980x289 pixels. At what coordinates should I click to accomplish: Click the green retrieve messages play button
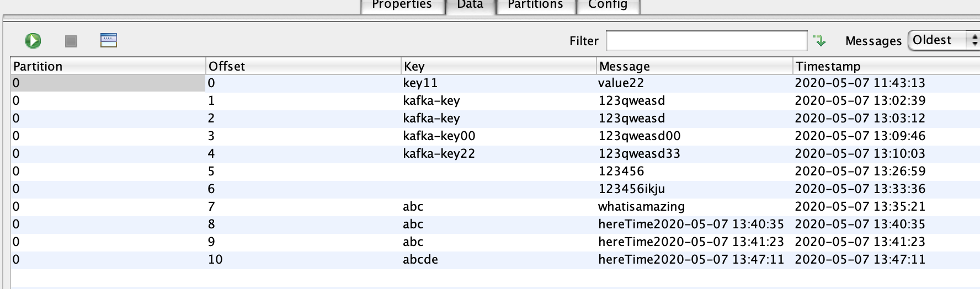pyautogui.click(x=33, y=41)
